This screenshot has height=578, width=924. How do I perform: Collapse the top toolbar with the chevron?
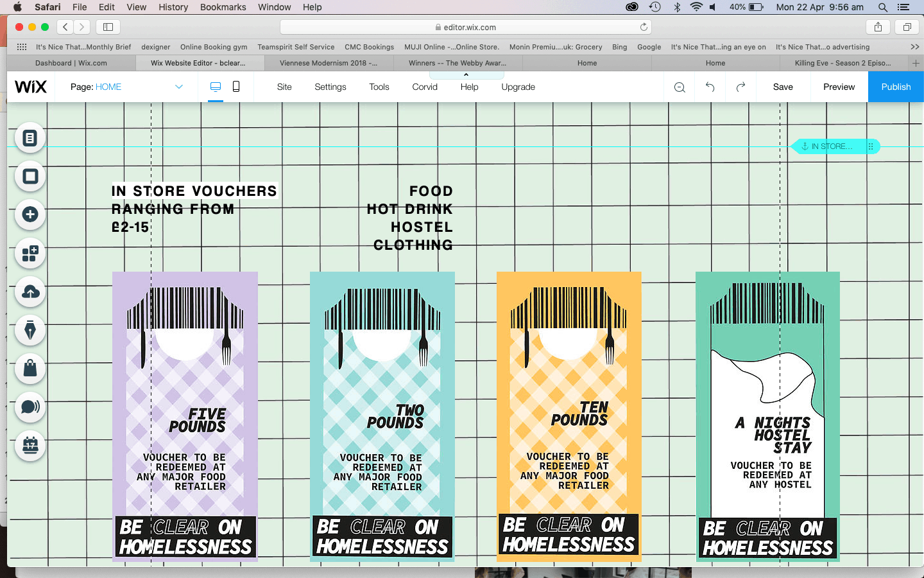[466, 75]
